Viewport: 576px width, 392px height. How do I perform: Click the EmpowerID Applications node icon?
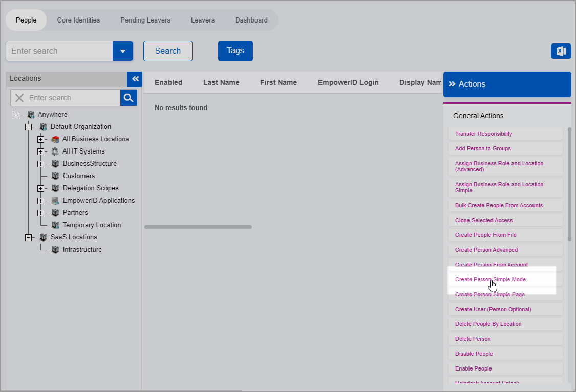click(55, 201)
